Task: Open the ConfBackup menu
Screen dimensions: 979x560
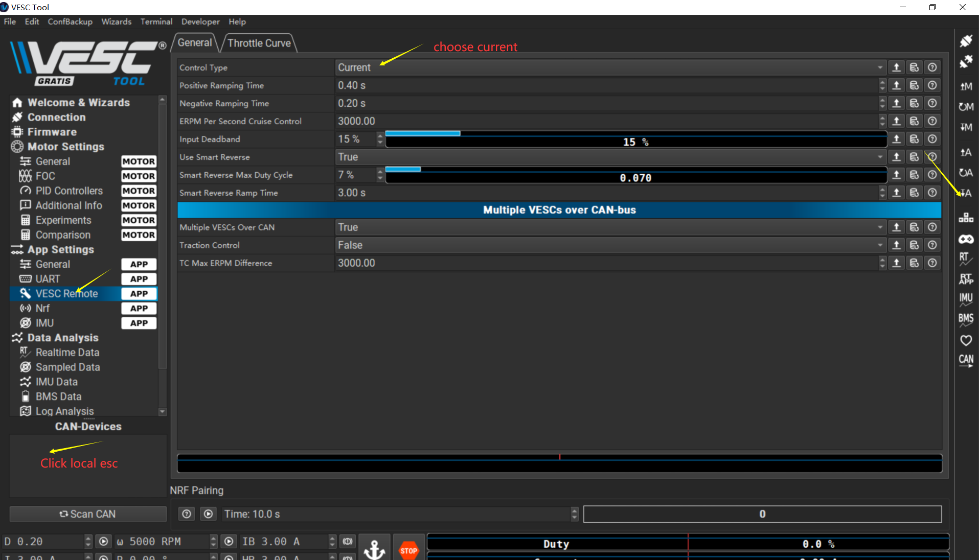Action: (70, 21)
